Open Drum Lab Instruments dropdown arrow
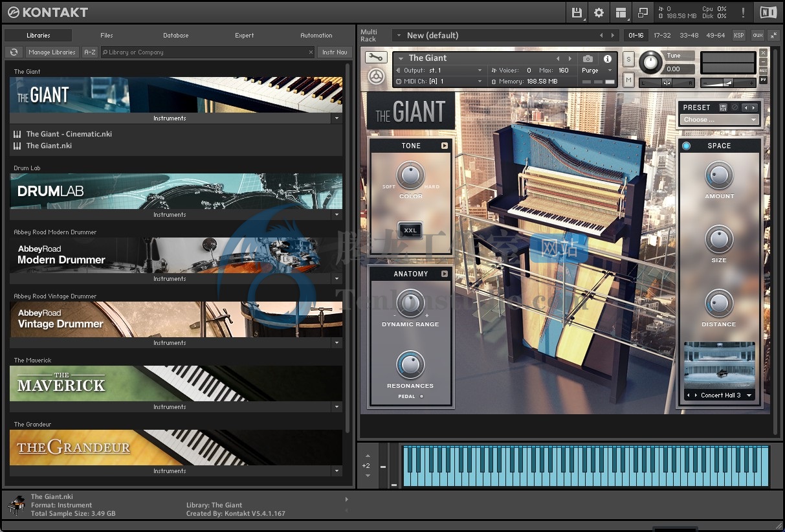The width and height of the screenshot is (785, 532). pos(337,215)
